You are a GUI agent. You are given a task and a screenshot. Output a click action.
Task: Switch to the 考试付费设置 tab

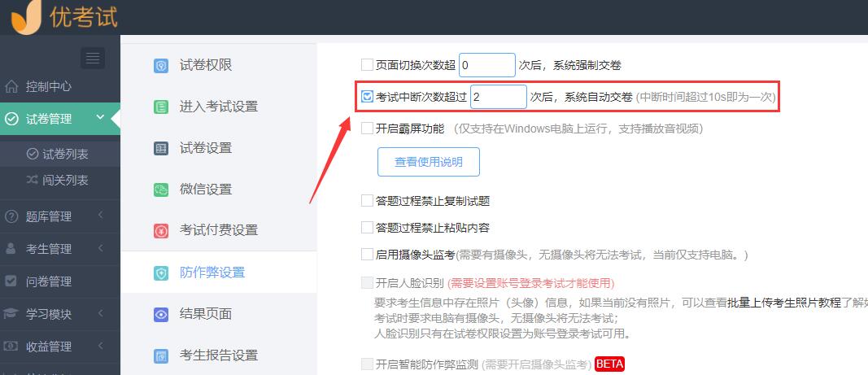[219, 230]
